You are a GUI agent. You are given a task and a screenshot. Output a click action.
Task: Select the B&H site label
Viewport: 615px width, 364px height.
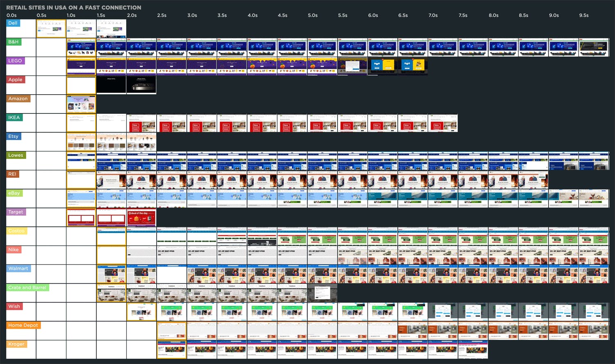pyautogui.click(x=13, y=42)
